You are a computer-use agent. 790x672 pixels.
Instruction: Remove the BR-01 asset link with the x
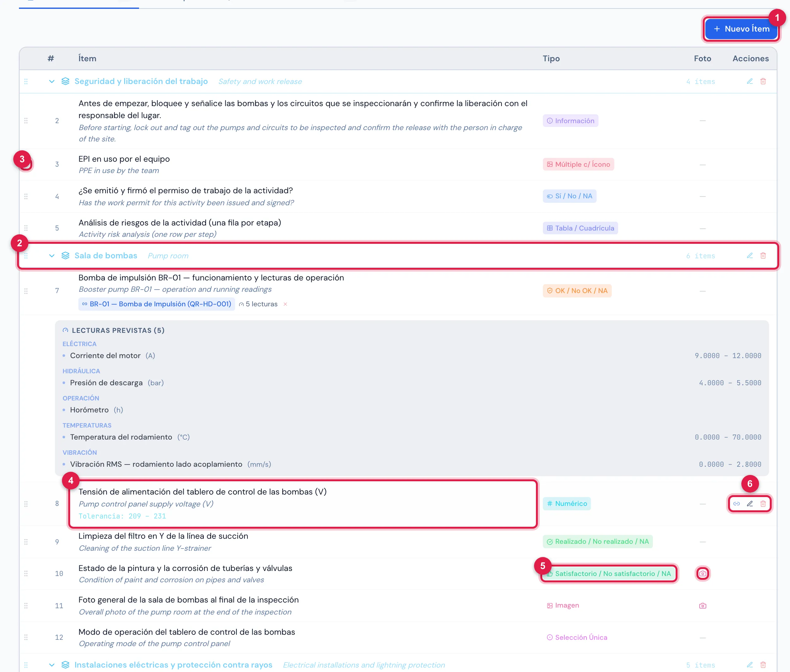285,304
